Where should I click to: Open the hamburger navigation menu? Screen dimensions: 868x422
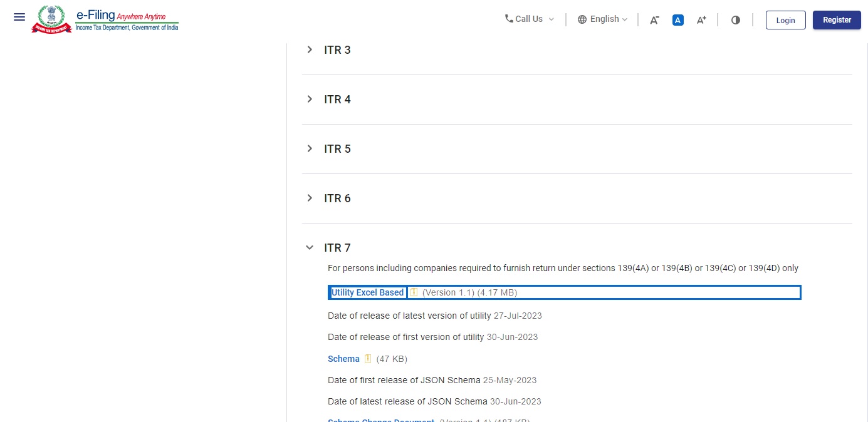tap(19, 17)
